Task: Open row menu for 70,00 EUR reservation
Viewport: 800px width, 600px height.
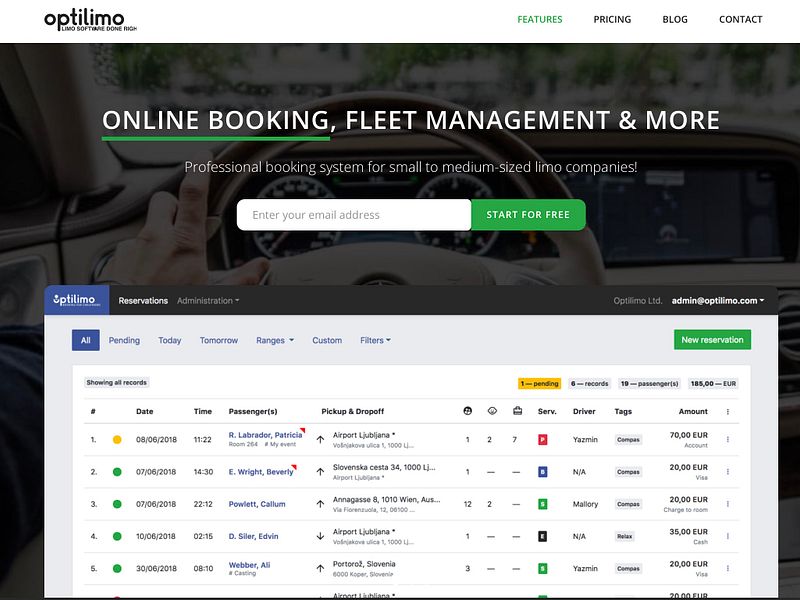Action: (728, 439)
